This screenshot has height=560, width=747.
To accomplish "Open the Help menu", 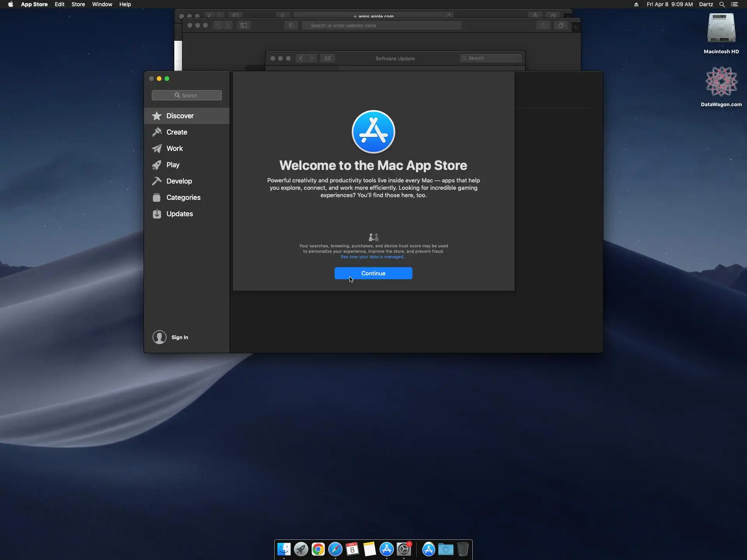I will (125, 4).
